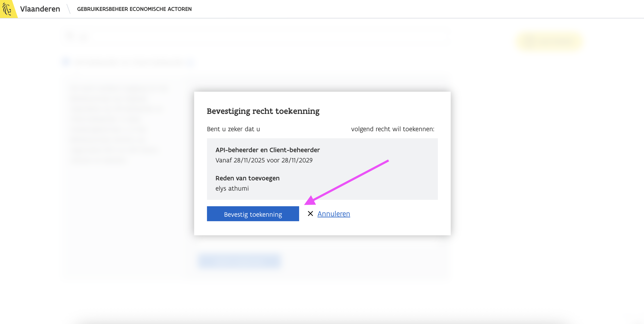Click the diagonal header separator slash

[68, 9]
